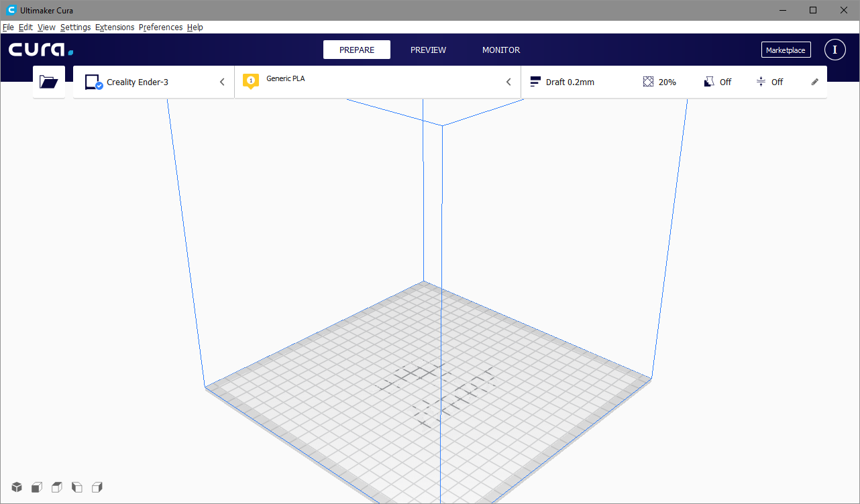Open the View menu
The height and width of the screenshot is (504, 860).
pos(46,27)
